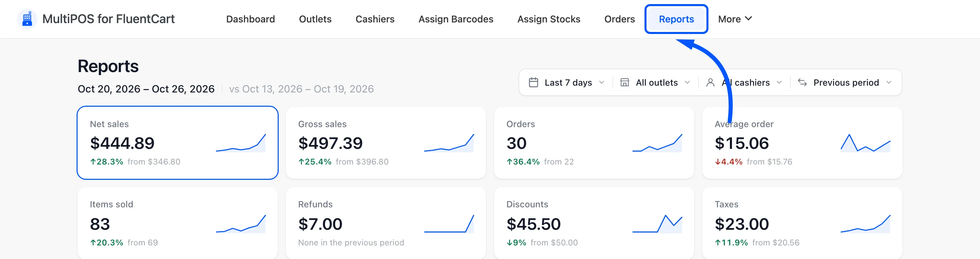Go to the Dashboard tab
Viewport: 980px width, 259px height.
pyautogui.click(x=250, y=19)
